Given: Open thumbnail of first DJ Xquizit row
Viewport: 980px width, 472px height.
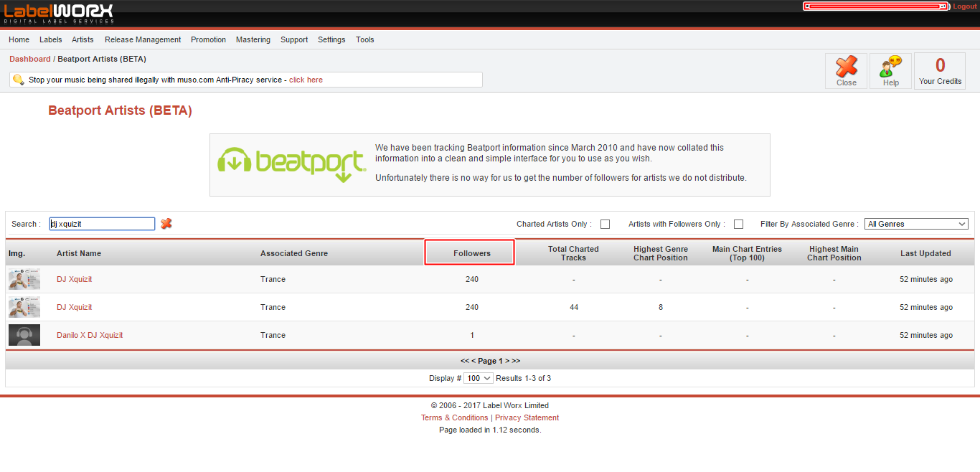Looking at the screenshot, I should click(x=24, y=279).
